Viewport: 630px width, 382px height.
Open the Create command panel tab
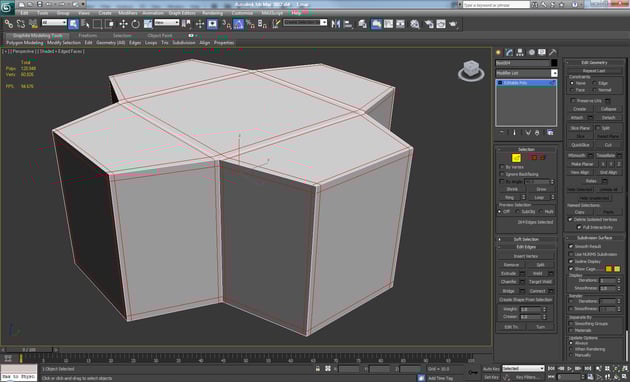[499, 52]
